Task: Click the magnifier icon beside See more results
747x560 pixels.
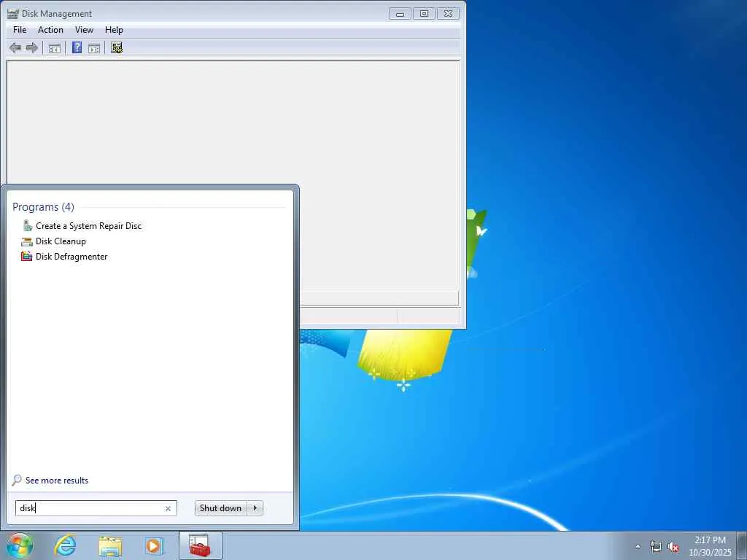Action: [17, 480]
